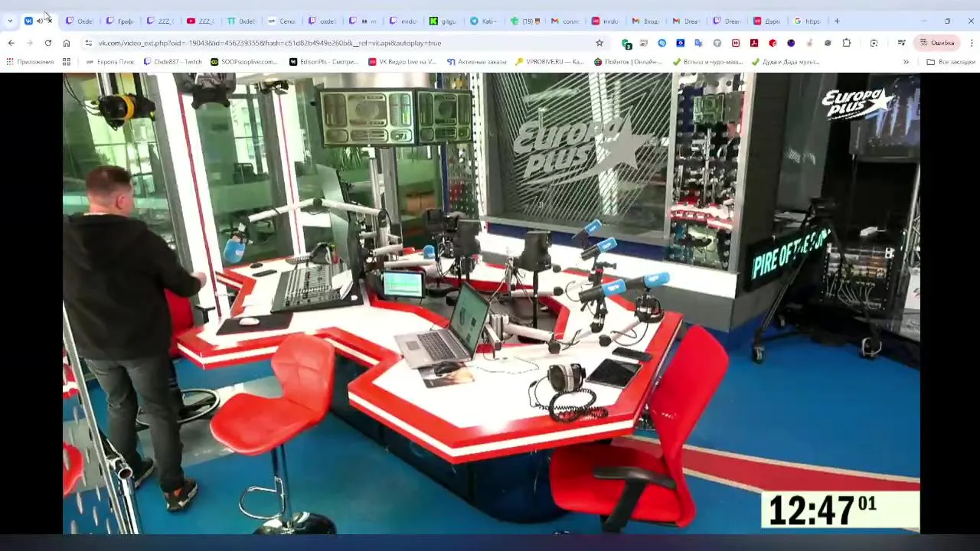This screenshot has width=980, height=551.
Task: Open the Европа Плюс bookmark
Action: click(x=110, y=62)
